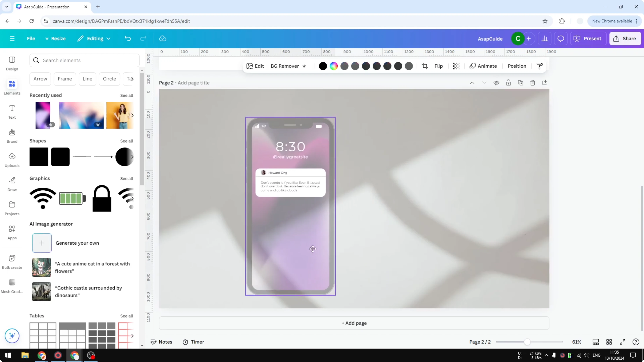Show more graphics with arrow
This screenshot has height=362, width=644.
[132, 198]
